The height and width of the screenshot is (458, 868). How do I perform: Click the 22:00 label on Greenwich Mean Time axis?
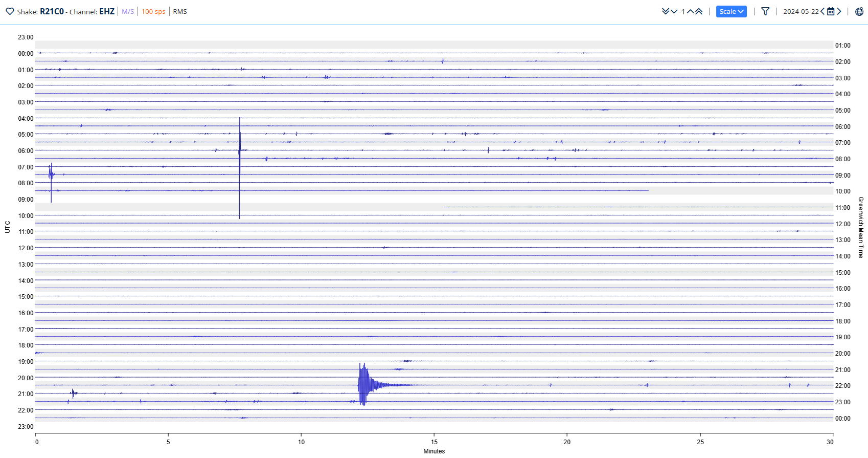tap(843, 385)
